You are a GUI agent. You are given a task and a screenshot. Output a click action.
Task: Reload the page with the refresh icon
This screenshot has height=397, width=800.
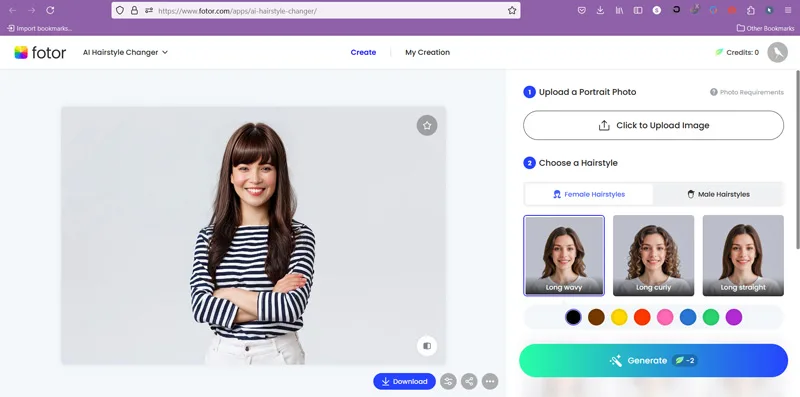click(50, 10)
